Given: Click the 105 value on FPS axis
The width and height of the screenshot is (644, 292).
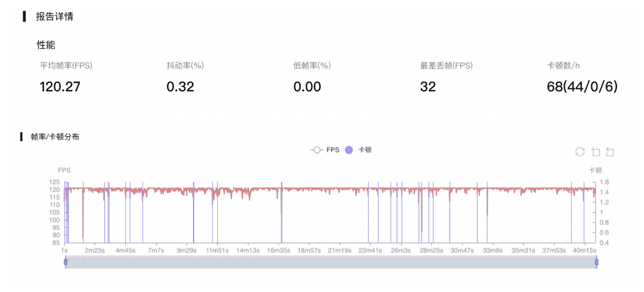Looking at the screenshot, I should point(55,213).
